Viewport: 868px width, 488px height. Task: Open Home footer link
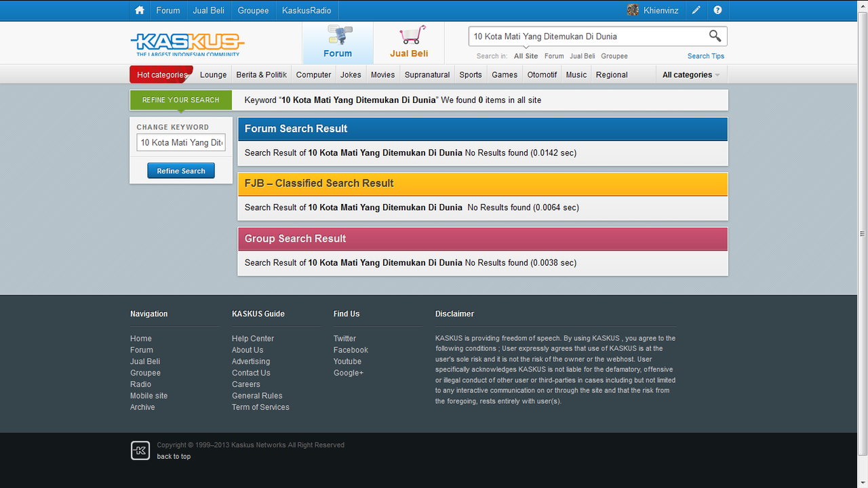(141, 339)
